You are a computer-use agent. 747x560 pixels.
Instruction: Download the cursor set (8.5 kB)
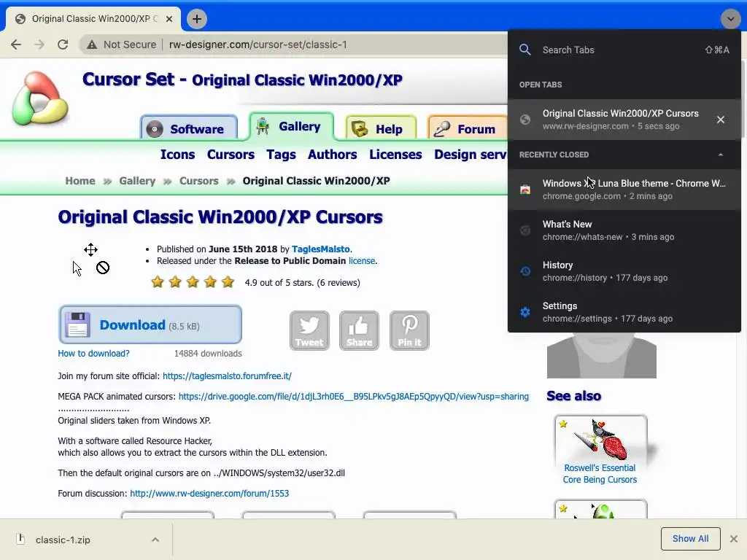pyautogui.click(x=150, y=324)
